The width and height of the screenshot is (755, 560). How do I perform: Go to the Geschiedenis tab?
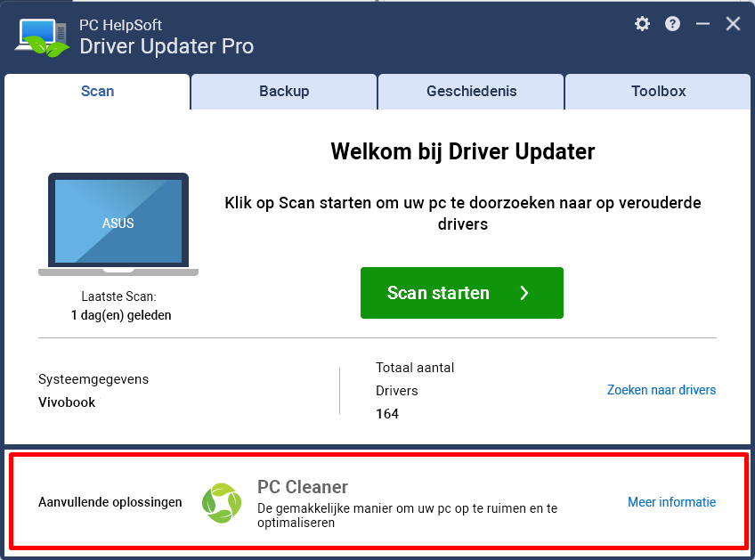point(471,92)
